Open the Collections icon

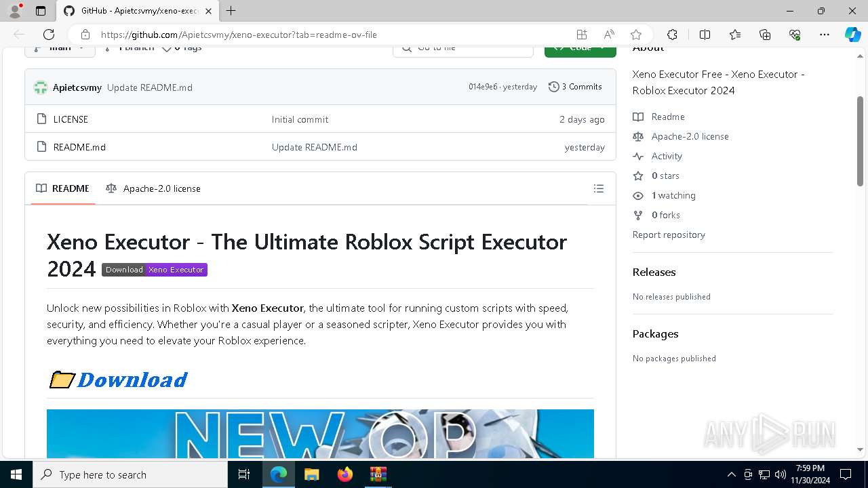pos(765,35)
